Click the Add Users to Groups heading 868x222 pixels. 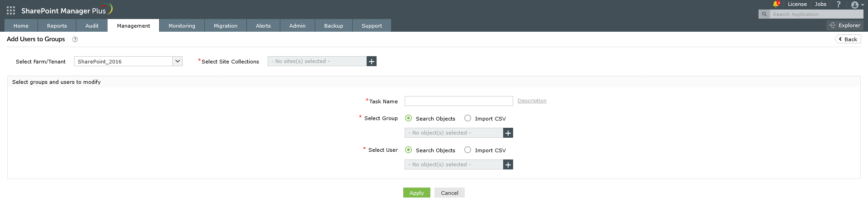click(x=36, y=39)
